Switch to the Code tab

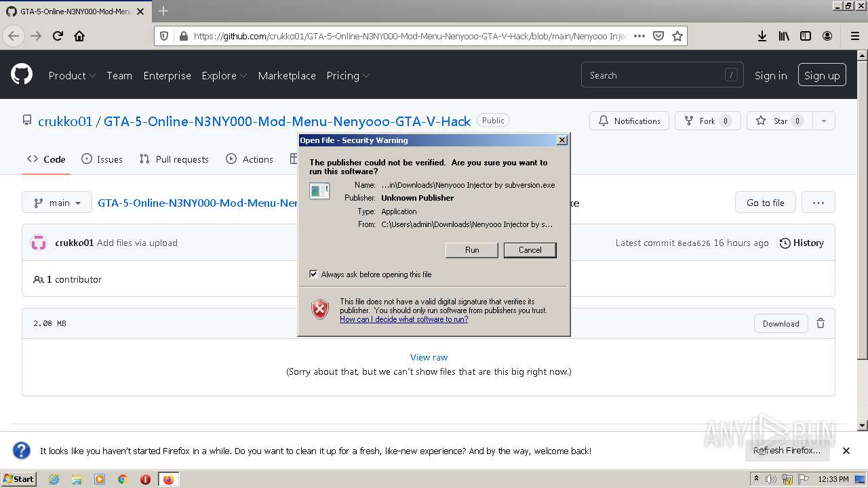coord(46,159)
